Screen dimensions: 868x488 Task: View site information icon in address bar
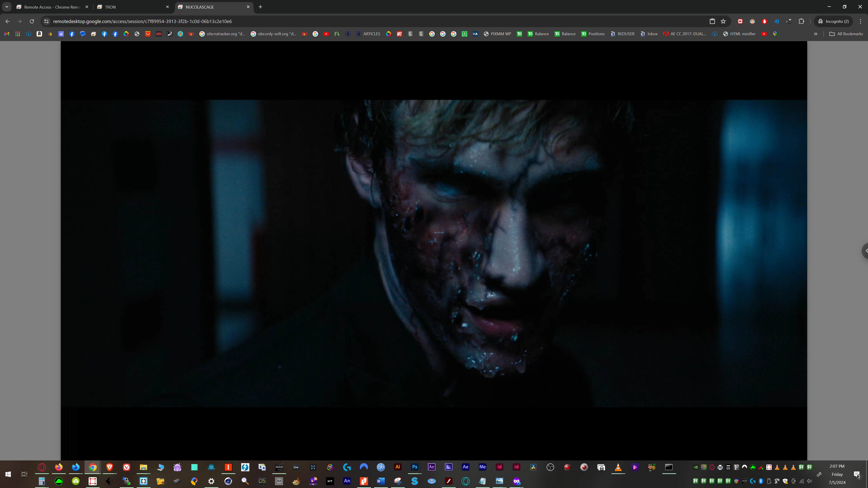click(x=47, y=21)
